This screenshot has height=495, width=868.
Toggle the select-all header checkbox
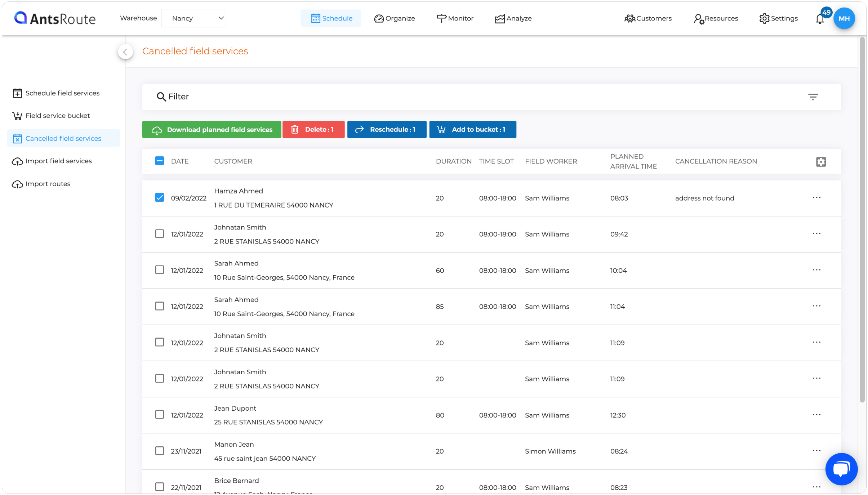160,161
